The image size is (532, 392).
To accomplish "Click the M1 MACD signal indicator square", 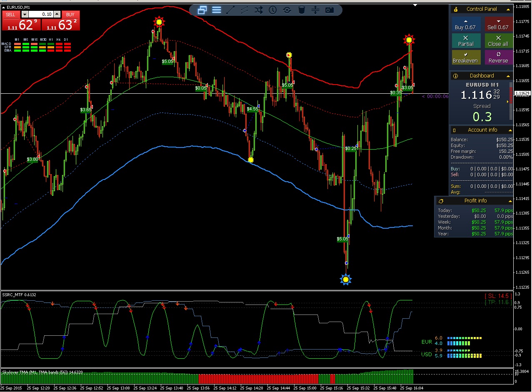I will (x=17, y=44).
